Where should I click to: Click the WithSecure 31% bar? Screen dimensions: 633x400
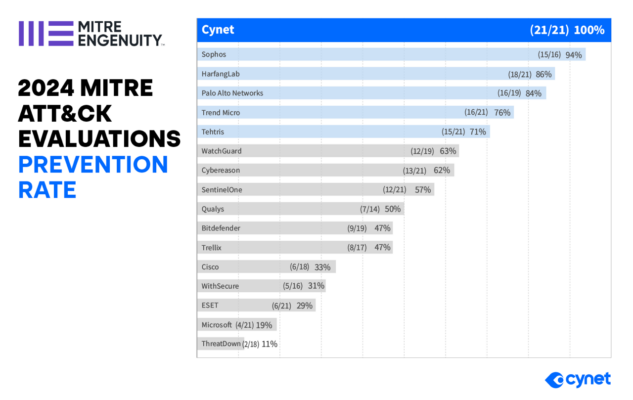[262, 286]
